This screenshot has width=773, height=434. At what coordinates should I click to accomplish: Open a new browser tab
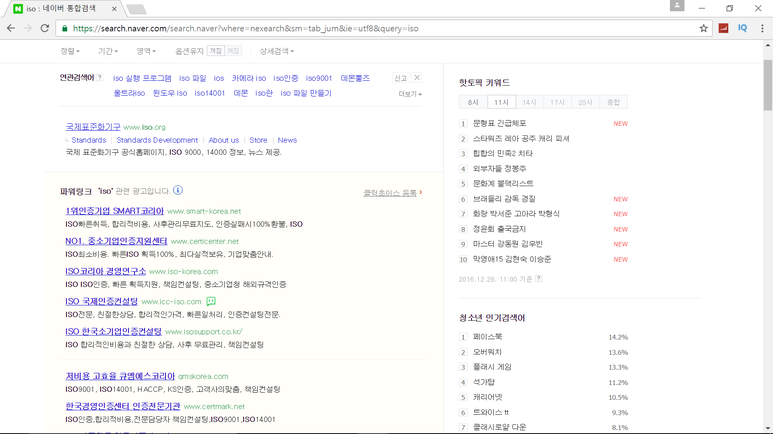click(x=136, y=9)
